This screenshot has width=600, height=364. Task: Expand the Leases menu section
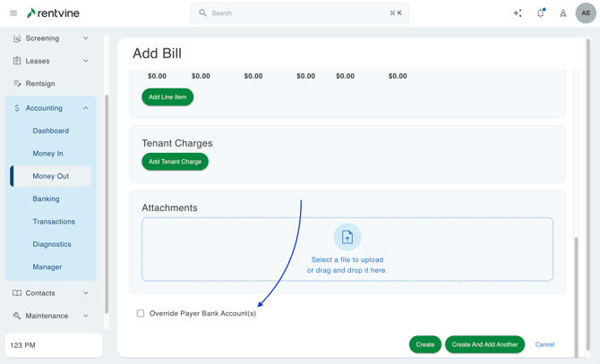[x=86, y=61]
